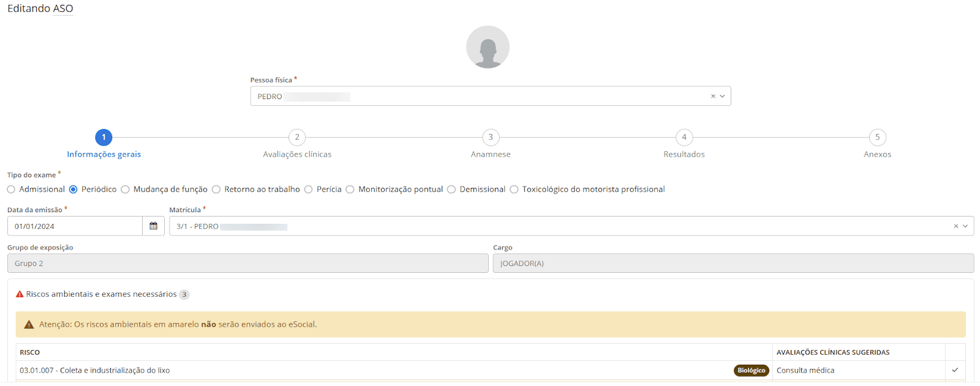
Task: Click the Biológico risk badge
Action: (x=751, y=370)
